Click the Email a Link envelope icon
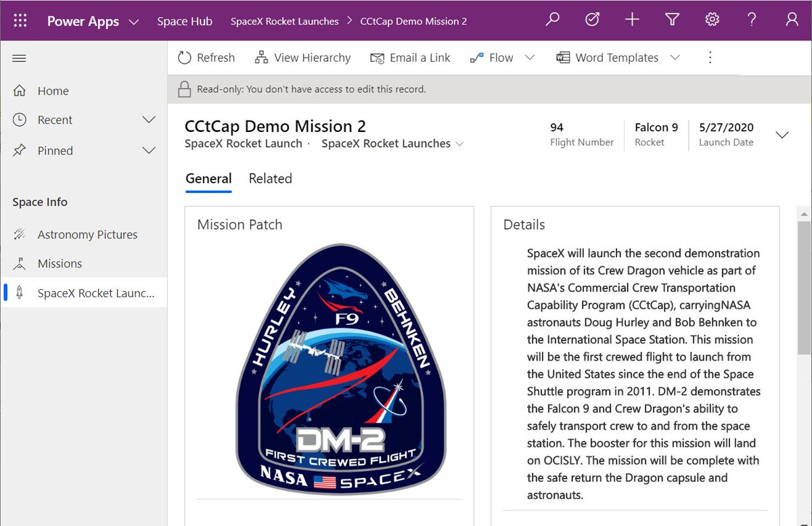 pyautogui.click(x=377, y=58)
